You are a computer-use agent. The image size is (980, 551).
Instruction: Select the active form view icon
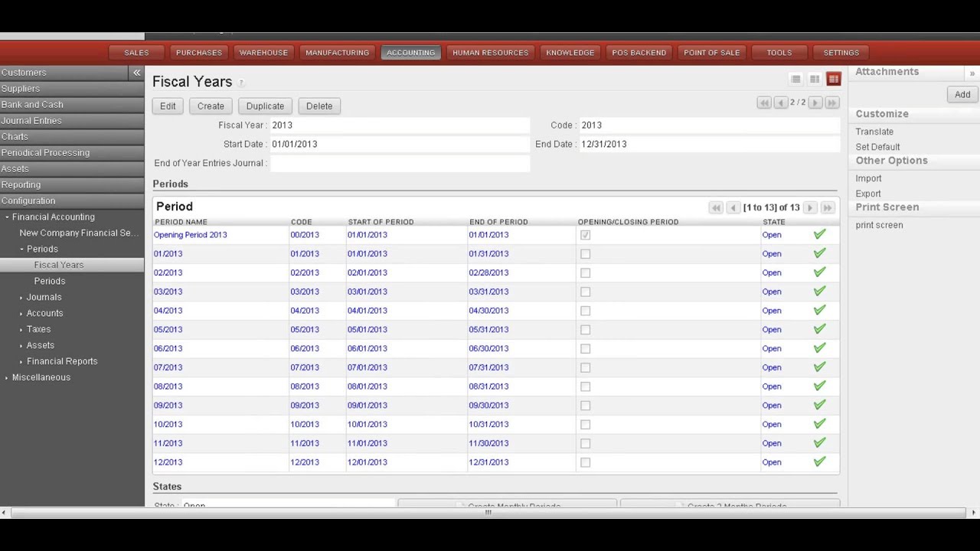pos(834,80)
